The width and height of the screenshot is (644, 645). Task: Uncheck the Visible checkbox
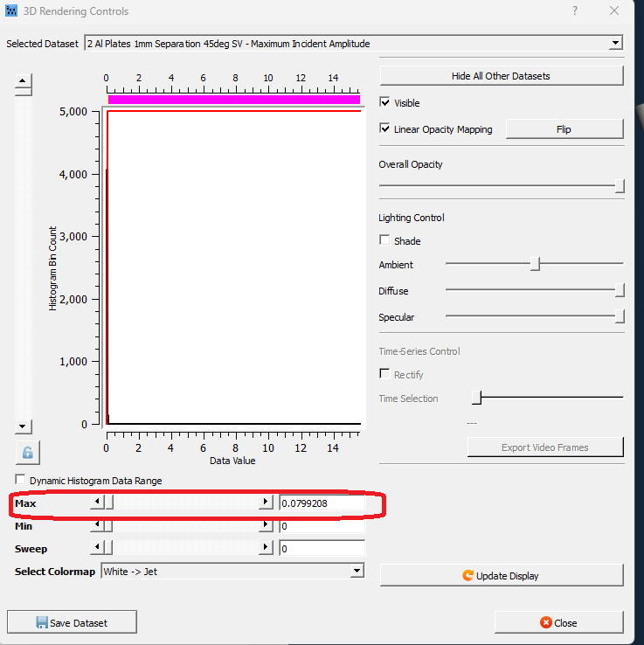(385, 103)
